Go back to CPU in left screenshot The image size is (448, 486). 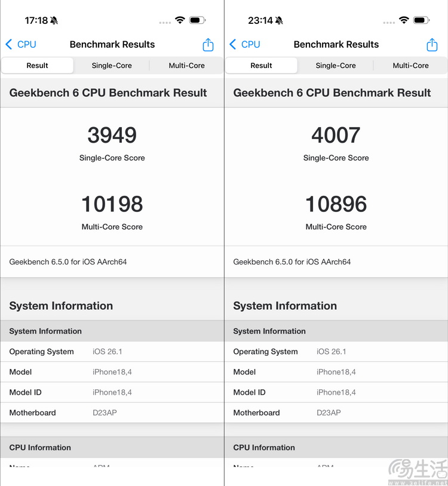coord(21,44)
